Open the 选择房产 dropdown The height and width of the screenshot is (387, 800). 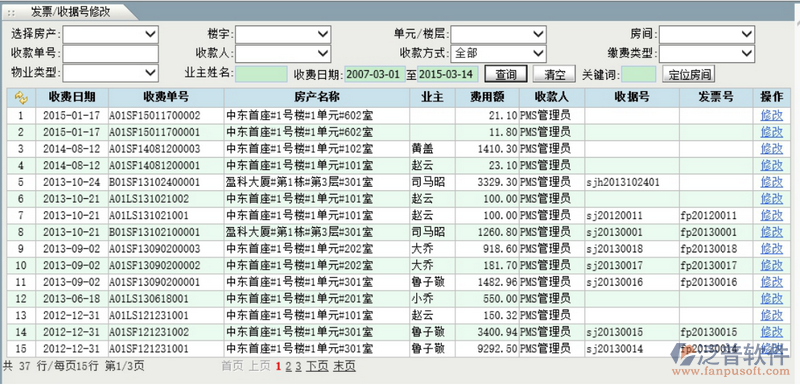pos(111,34)
